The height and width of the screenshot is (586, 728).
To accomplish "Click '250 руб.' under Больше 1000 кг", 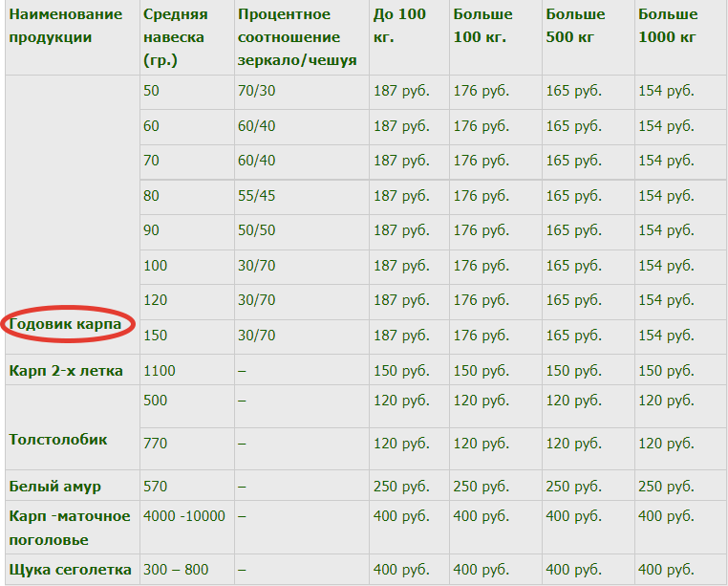I will click(x=666, y=487).
